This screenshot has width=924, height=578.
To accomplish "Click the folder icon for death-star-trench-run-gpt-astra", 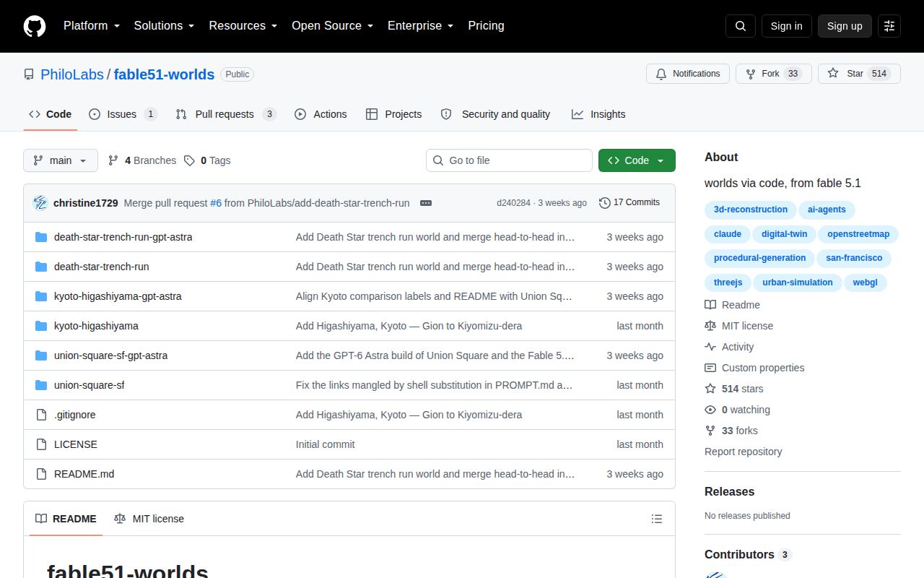I will (x=41, y=237).
